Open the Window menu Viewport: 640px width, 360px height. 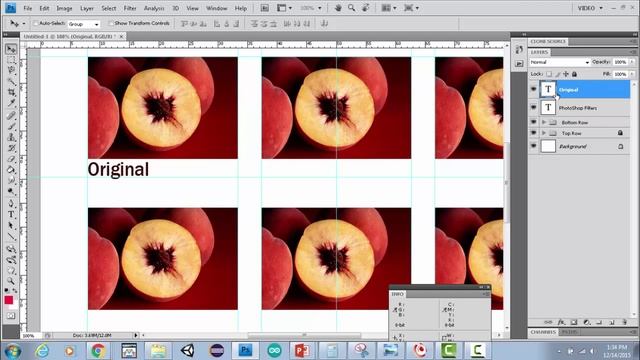[x=216, y=8]
